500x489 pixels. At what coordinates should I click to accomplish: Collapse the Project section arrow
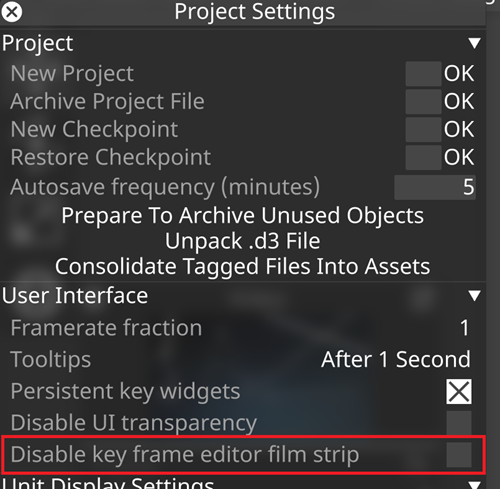pyautogui.click(x=474, y=43)
